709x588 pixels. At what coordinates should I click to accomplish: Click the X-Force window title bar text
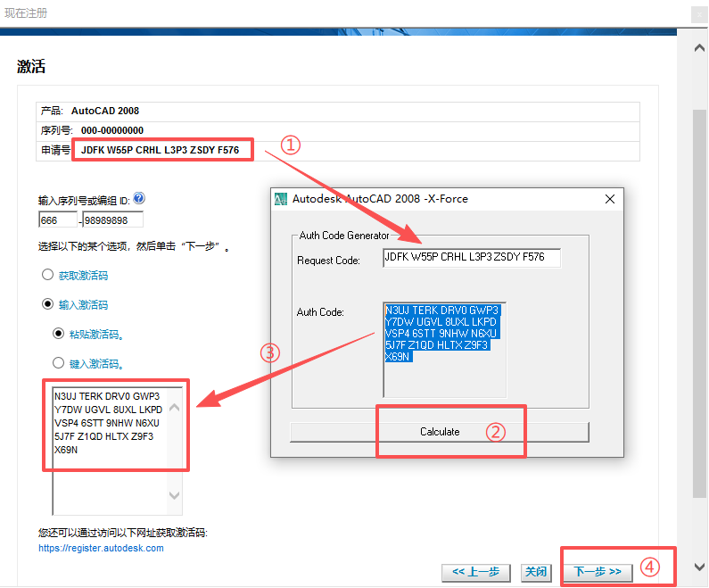[x=380, y=199]
